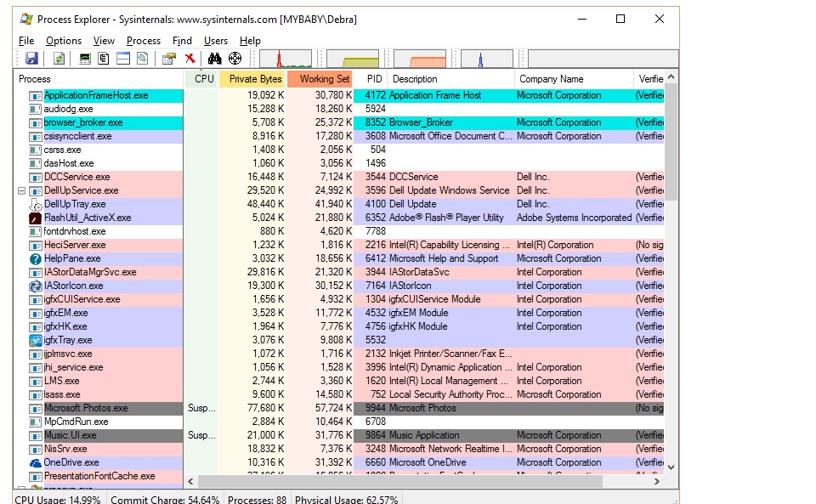Screen dimensions: 816x504
Task: Click the vertical scrollbar up arrow
Action: click(x=671, y=77)
